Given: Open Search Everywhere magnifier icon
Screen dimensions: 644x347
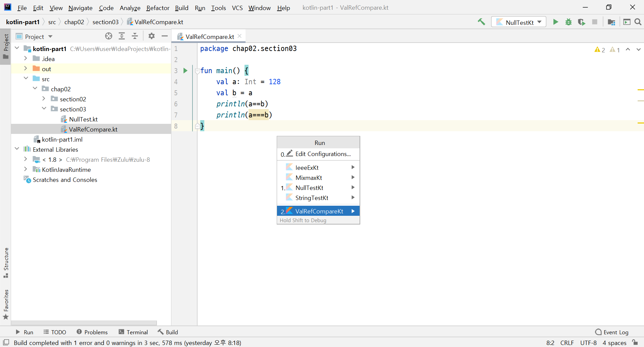Looking at the screenshot, I should coord(638,22).
